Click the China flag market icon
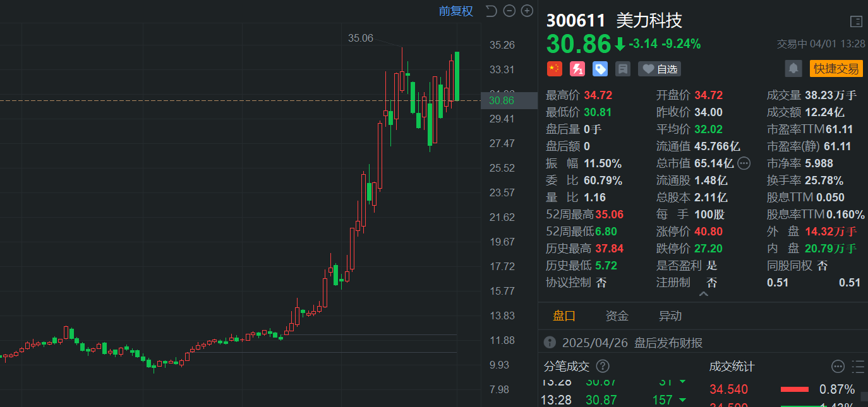Image resolution: width=868 pixels, height=407 pixels. click(554, 69)
